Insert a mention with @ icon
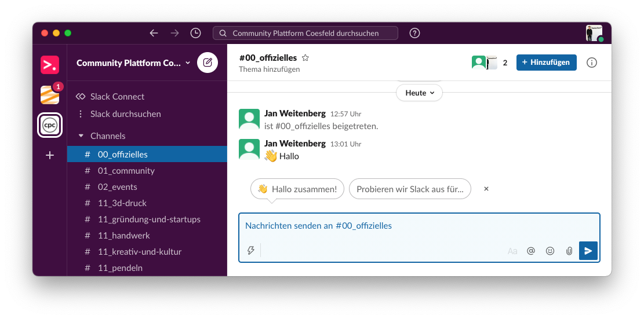Screen dimensions: 644x319 click(x=531, y=251)
